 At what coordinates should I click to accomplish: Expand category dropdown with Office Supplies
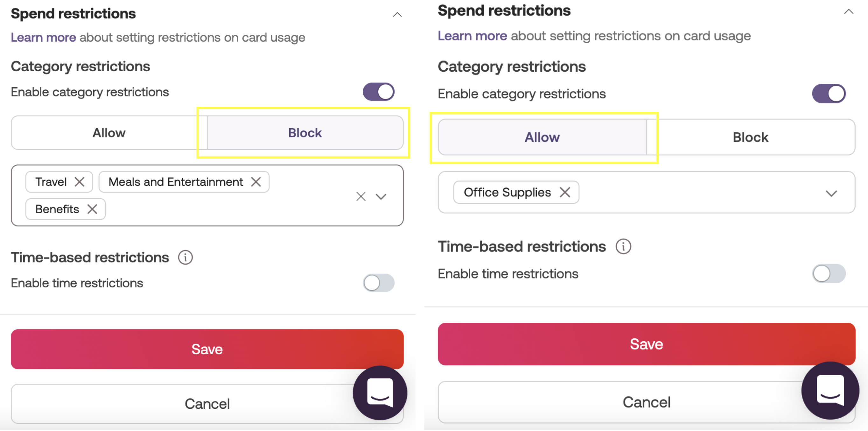point(831,194)
